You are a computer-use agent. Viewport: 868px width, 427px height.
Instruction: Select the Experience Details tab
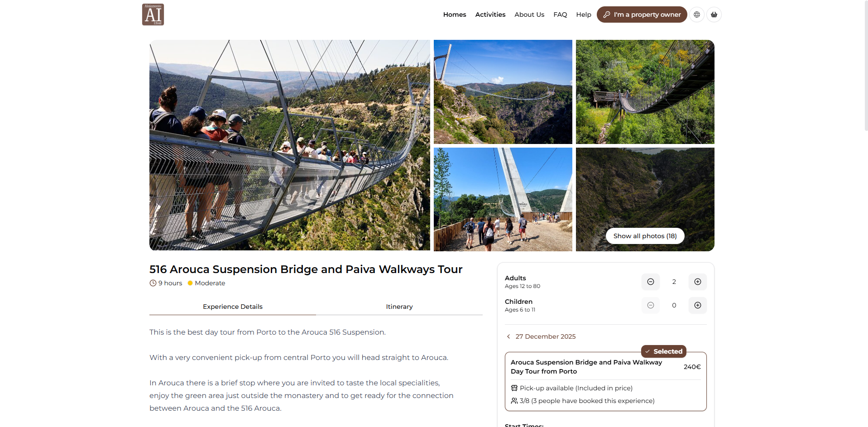[233, 307]
